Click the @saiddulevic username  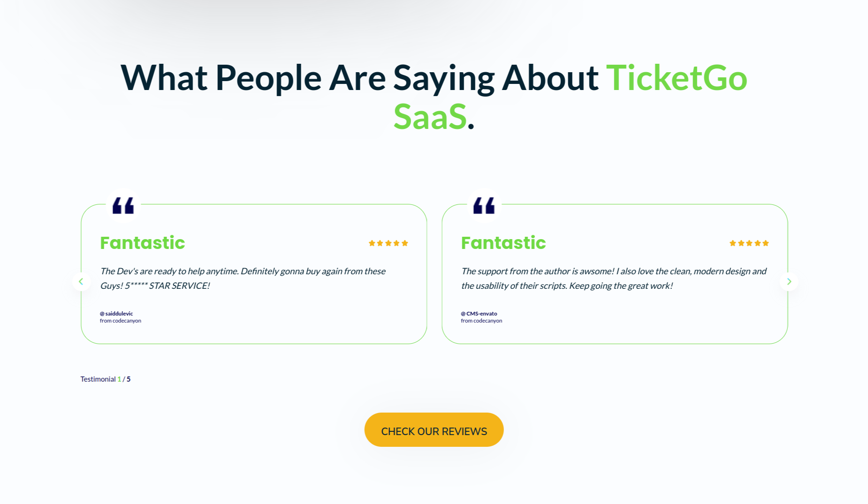(x=116, y=314)
